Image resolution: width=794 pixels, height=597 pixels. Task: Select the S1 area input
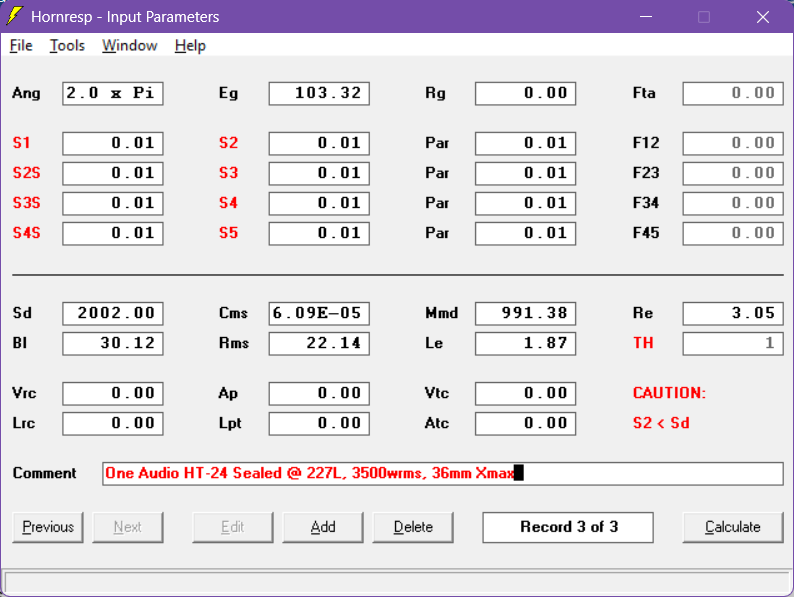point(113,143)
